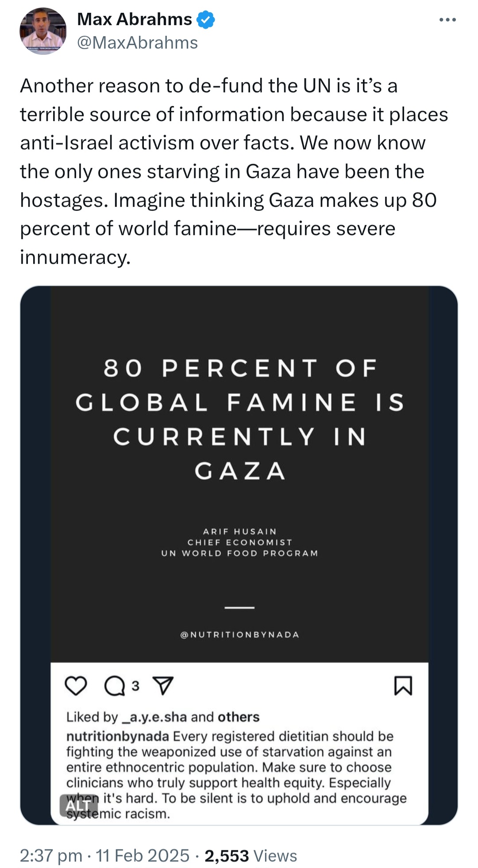Image resolution: width=478 pixels, height=868 pixels.
Task: Show the ALT image description badge
Action: (x=78, y=805)
